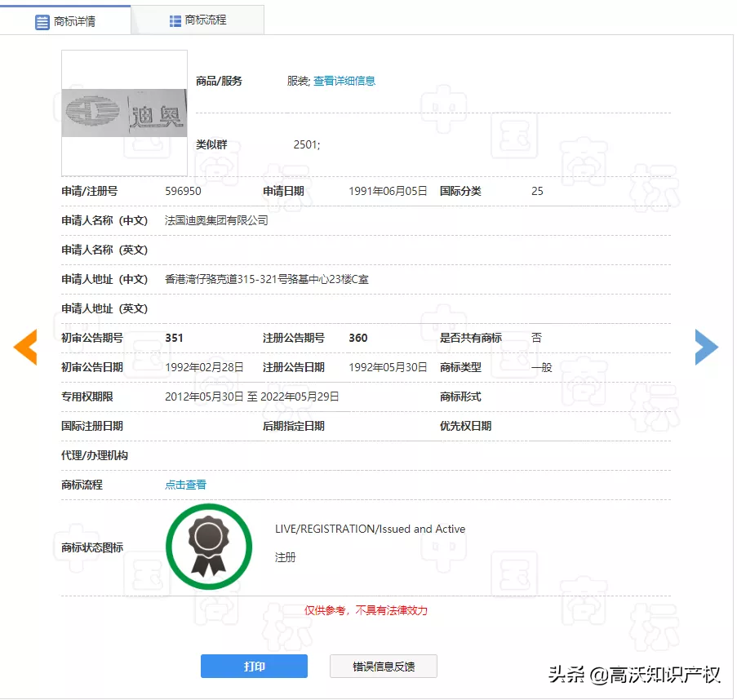
Task: Click the document icon on 商标详情 tab
Action: (43, 20)
